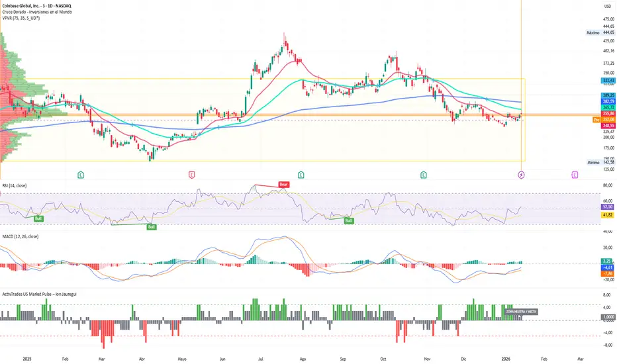
Task: Click the 175,00 price axis tick
Action: click(x=608, y=148)
